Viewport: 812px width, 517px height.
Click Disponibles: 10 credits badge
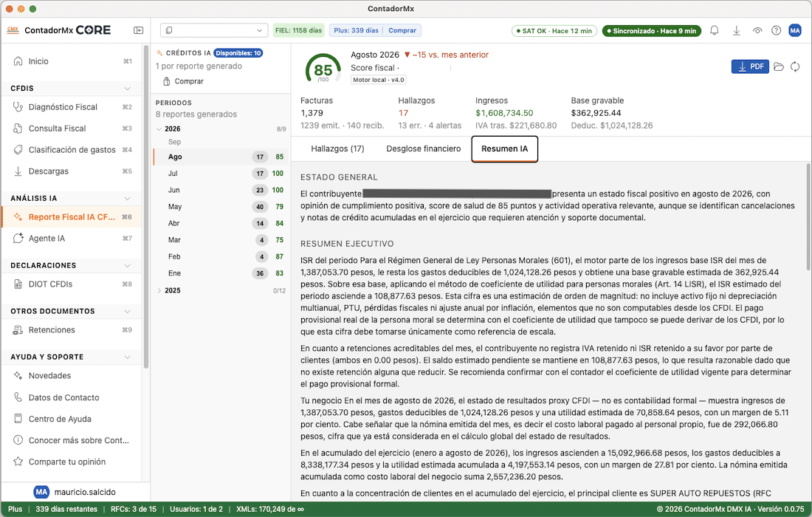pyautogui.click(x=238, y=53)
